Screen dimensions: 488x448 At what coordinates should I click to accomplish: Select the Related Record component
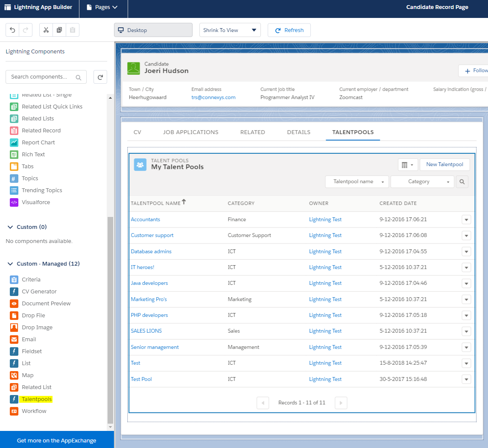coord(35,131)
